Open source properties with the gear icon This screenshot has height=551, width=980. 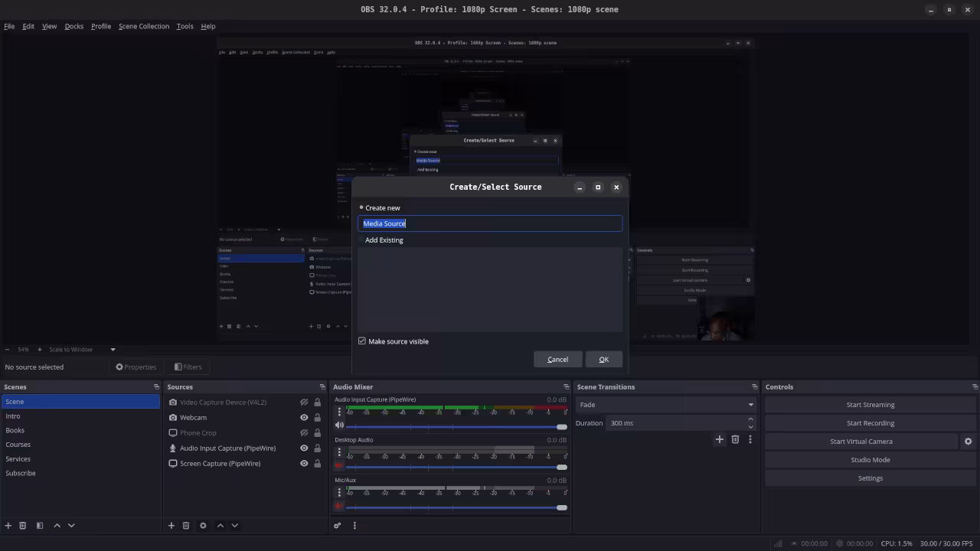(x=203, y=526)
